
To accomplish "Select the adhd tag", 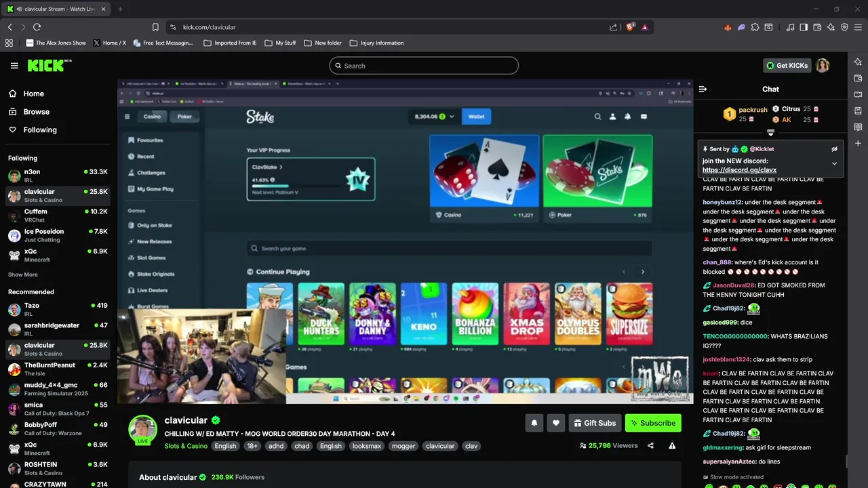I will pos(276,446).
